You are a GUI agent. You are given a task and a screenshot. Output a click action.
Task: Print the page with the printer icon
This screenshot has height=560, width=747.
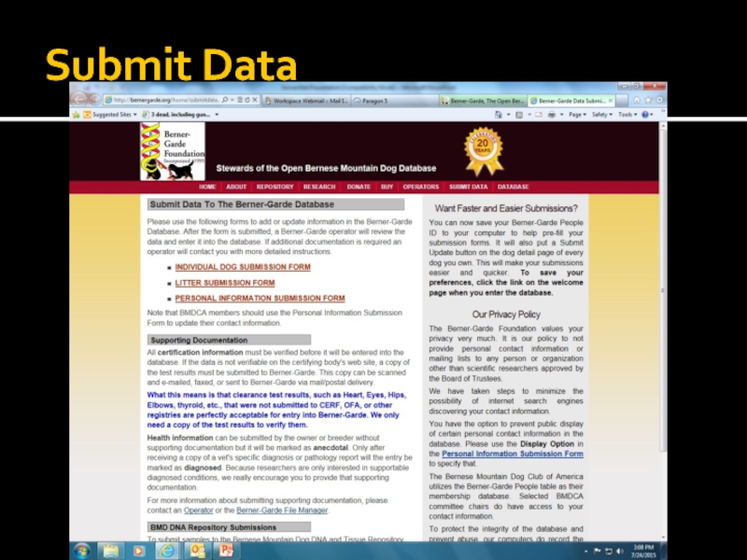pyautogui.click(x=552, y=115)
